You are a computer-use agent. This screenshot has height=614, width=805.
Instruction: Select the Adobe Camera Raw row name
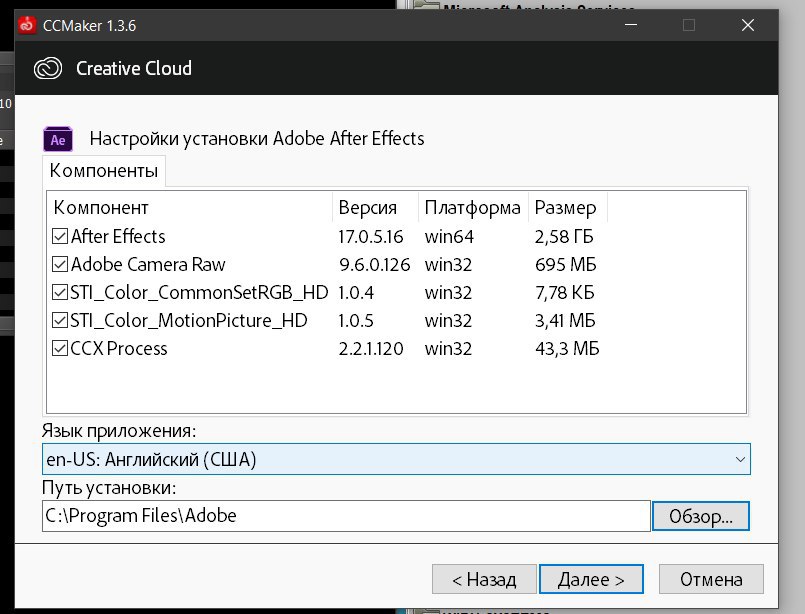pyautogui.click(x=148, y=264)
